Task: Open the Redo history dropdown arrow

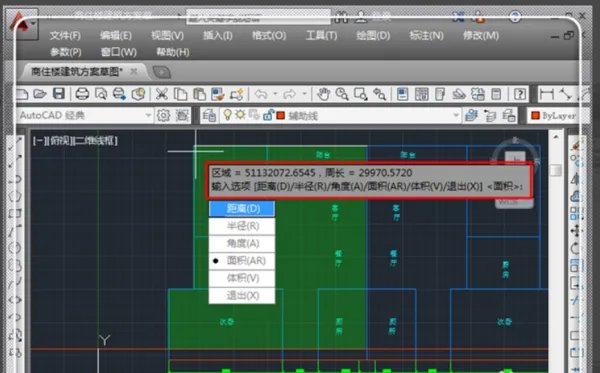Action: pos(304,94)
